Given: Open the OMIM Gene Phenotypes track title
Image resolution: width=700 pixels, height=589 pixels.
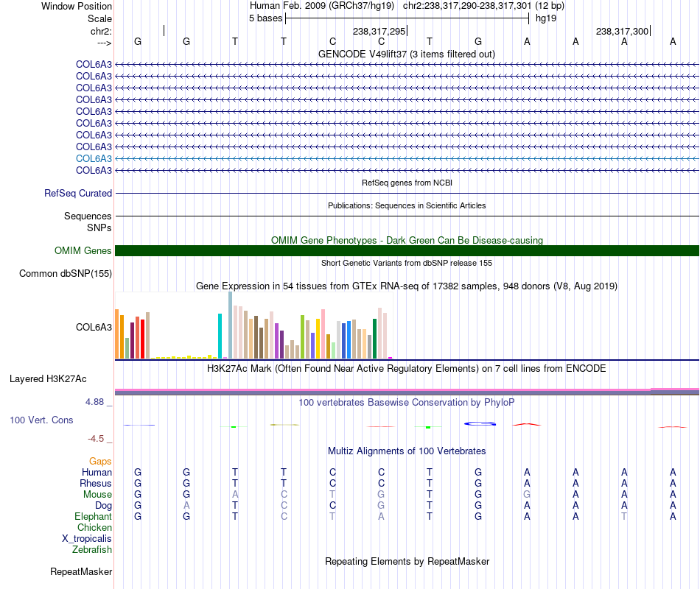Looking at the screenshot, I should 407,240.
